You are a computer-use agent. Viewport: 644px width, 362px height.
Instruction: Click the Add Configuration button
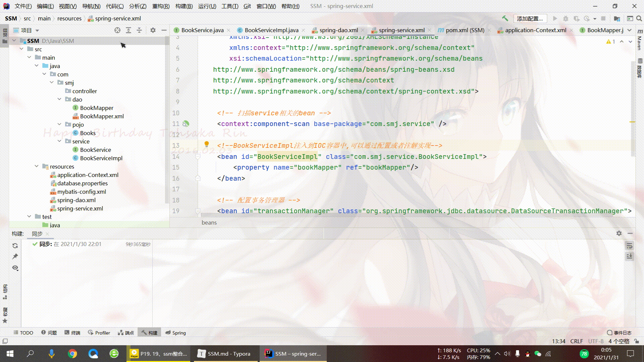point(530,18)
